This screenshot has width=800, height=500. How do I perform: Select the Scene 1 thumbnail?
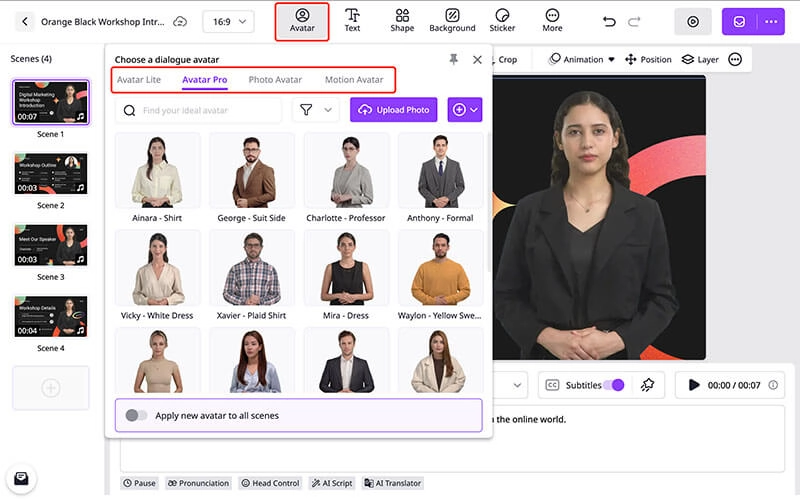pos(51,102)
